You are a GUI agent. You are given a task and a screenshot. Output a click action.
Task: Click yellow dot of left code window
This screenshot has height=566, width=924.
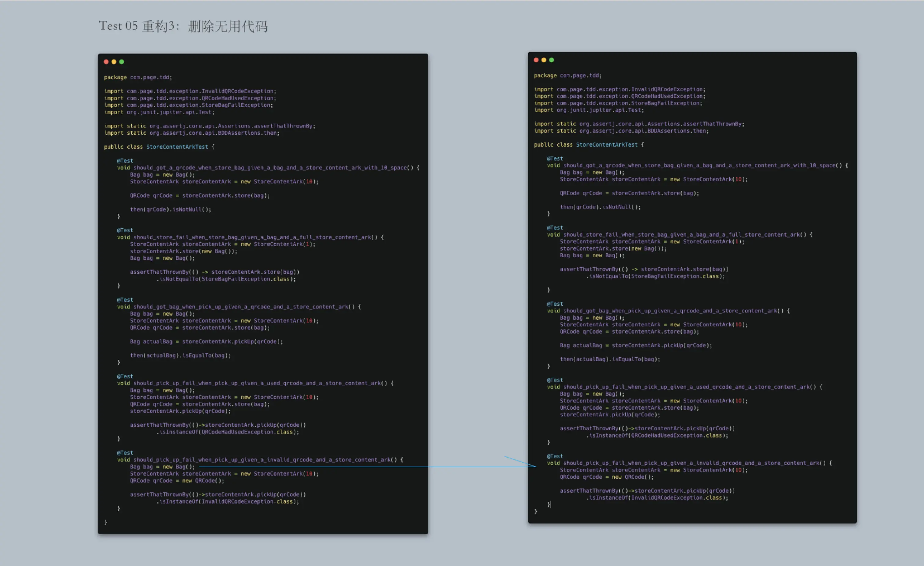(114, 62)
